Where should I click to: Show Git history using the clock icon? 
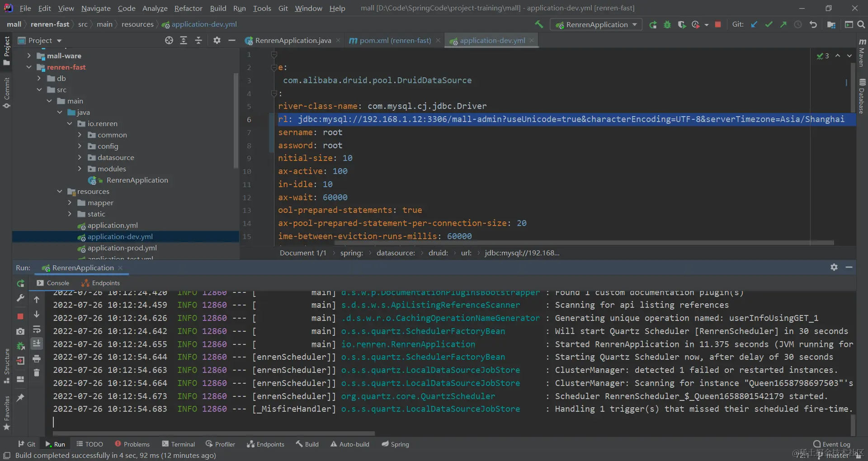798,24
